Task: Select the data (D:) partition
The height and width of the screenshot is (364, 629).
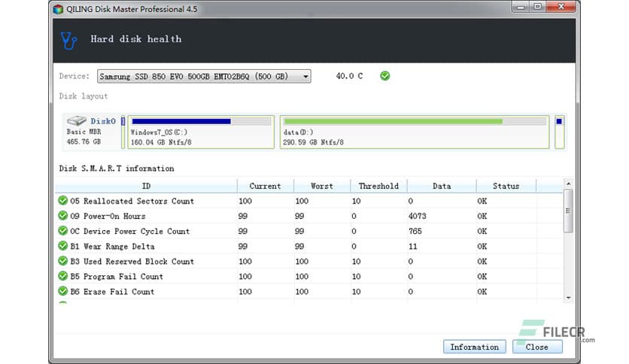Action: [415, 132]
